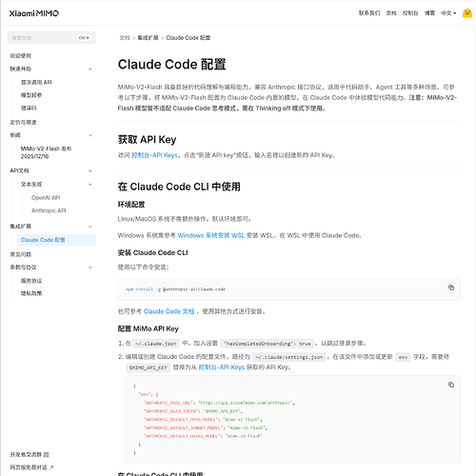This screenshot has width=476, height=476.
Task: Click the ANTHROPIC_BASE_URL line in code
Action: click(219, 403)
